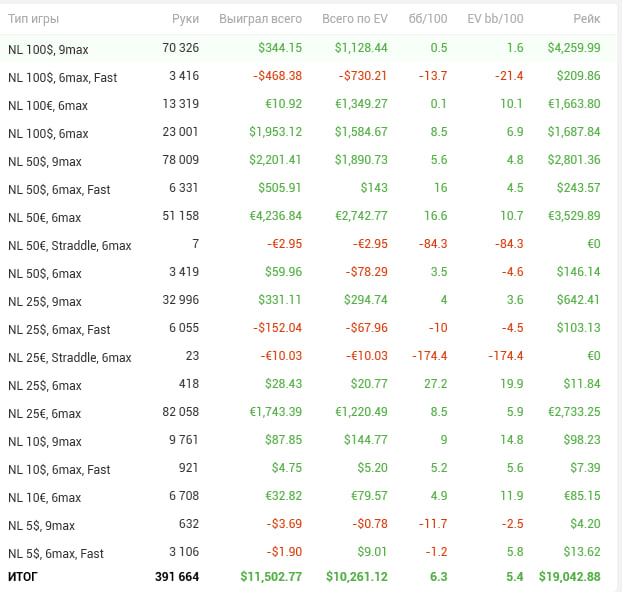This screenshot has height=592, width=622.
Task: Sort by 'Выиграл всего' column header
Action: pos(260,19)
